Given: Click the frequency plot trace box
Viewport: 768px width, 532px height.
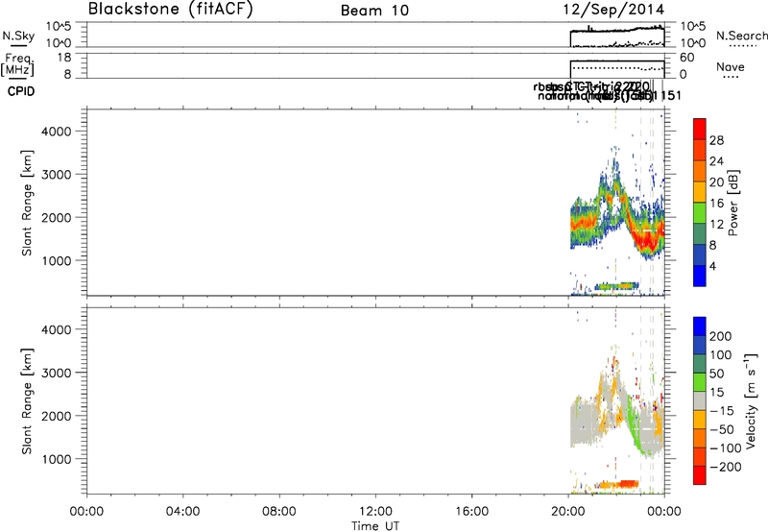Looking at the screenshot, I should coord(617,69).
